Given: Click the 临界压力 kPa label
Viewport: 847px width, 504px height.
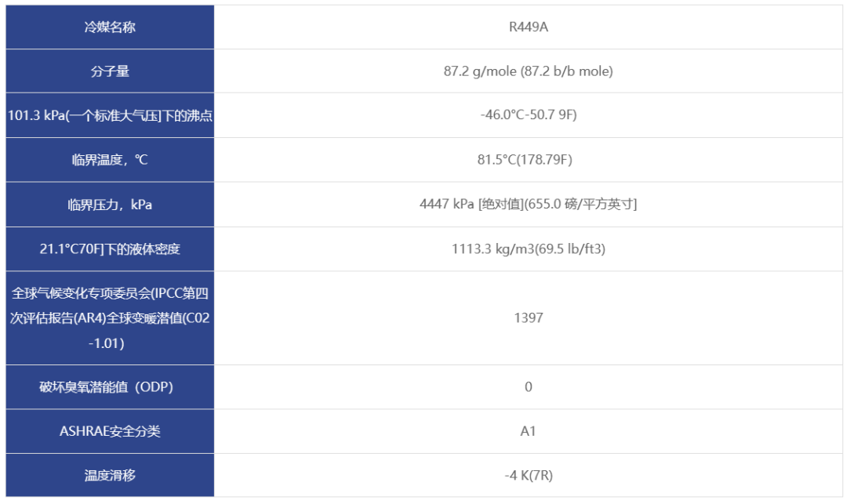Looking at the screenshot, I should coord(110,205).
